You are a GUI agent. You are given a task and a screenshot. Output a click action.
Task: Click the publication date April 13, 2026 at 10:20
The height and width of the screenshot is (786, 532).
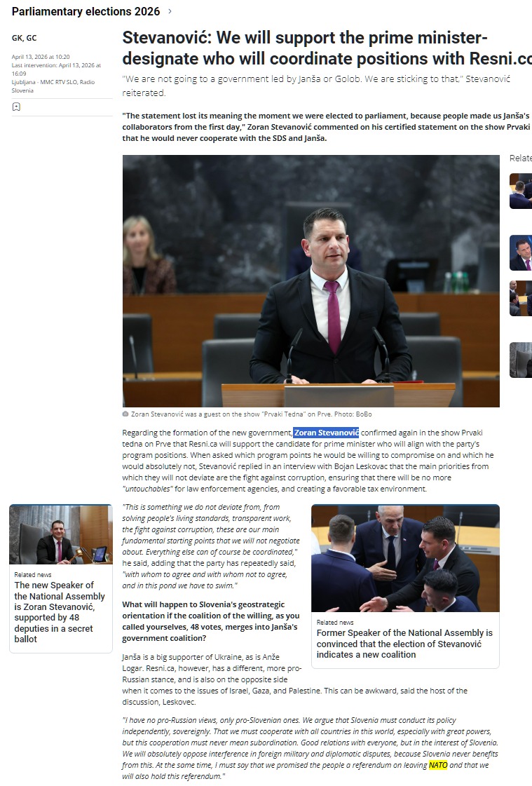click(41, 57)
